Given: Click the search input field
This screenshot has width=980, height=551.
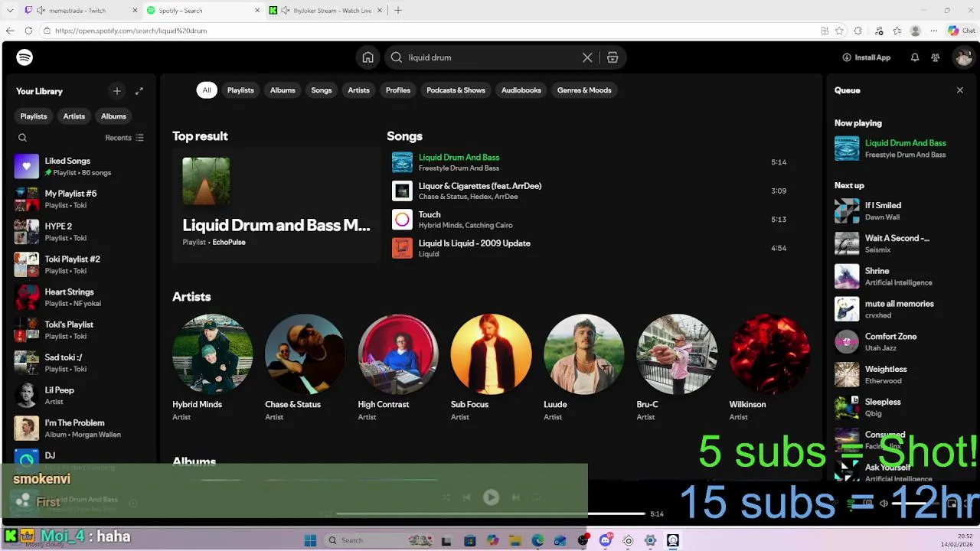Looking at the screenshot, I should (x=492, y=57).
